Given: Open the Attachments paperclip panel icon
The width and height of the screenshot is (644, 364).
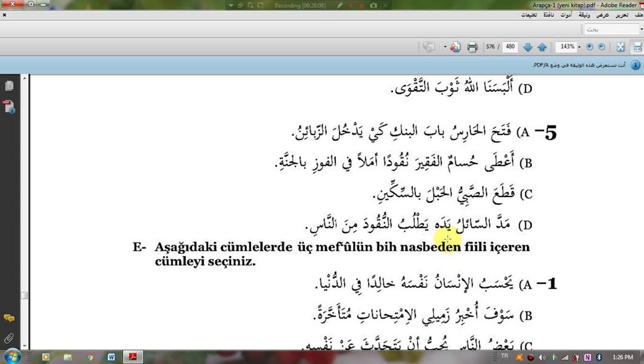Looking at the screenshot, I should click(x=9, y=339).
